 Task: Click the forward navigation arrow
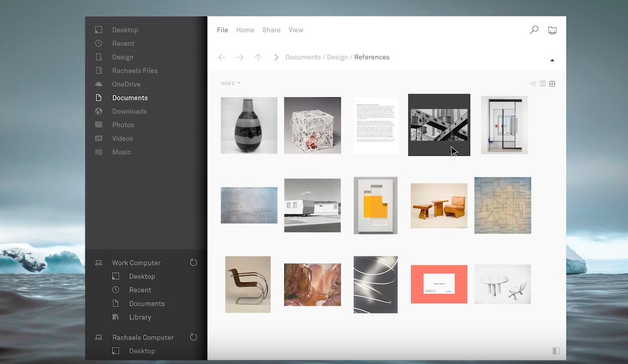tap(240, 57)
